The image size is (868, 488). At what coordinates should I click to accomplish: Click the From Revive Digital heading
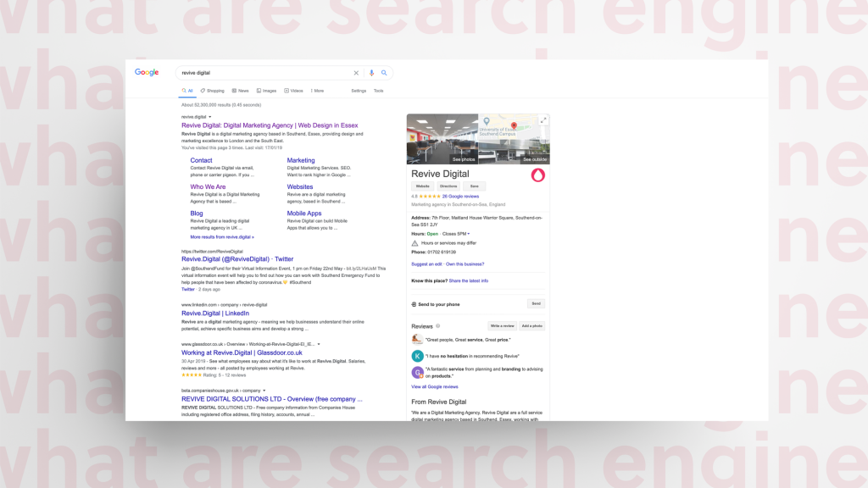pyautogui.click(x=439, y=402)
